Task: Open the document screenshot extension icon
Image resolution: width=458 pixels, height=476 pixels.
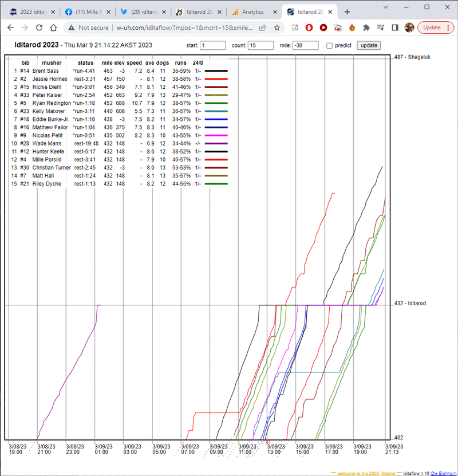Action: tap(338, 27)
